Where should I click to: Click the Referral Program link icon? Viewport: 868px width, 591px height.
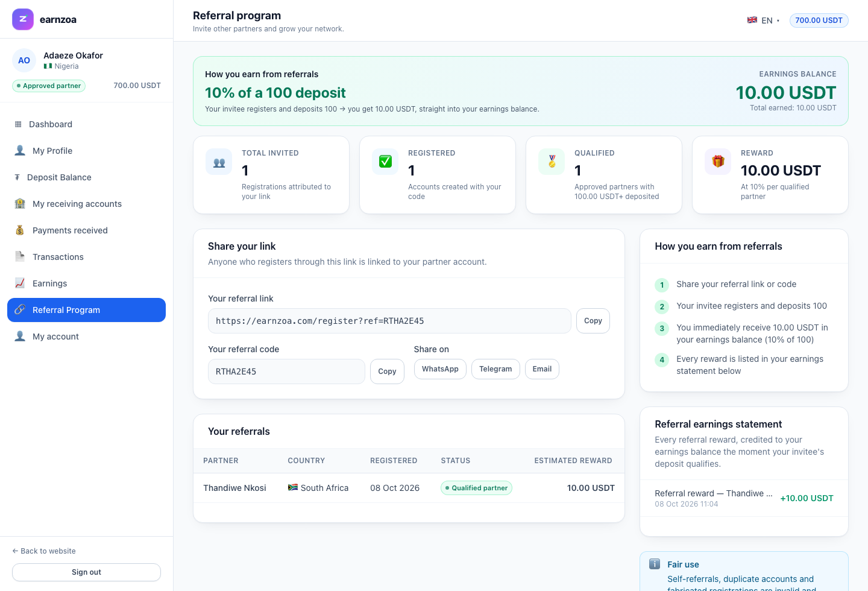pos(20,310)
